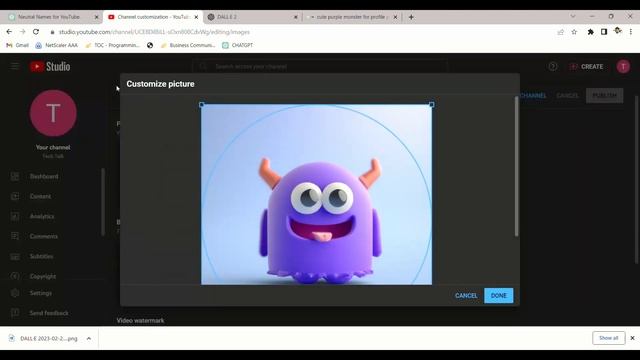Open the globe icon bookmark

(x=150, y=45)
